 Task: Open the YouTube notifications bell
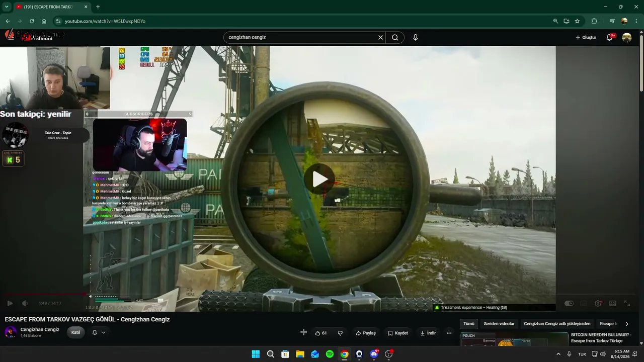610,37
